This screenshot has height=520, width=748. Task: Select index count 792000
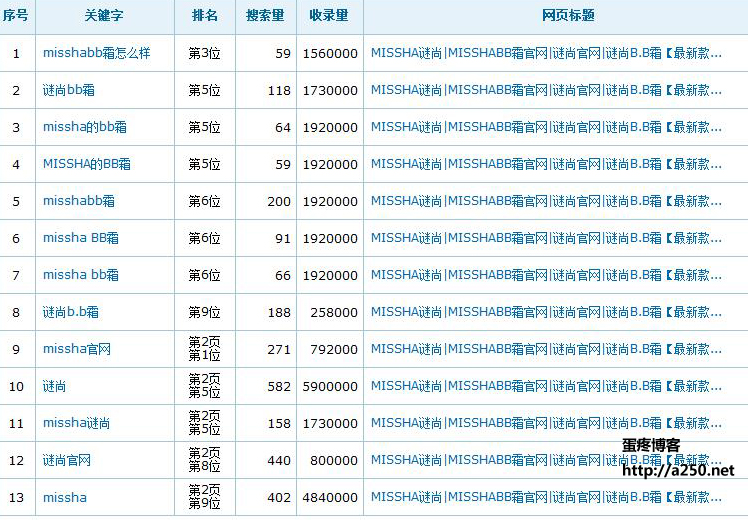(334, 350)
